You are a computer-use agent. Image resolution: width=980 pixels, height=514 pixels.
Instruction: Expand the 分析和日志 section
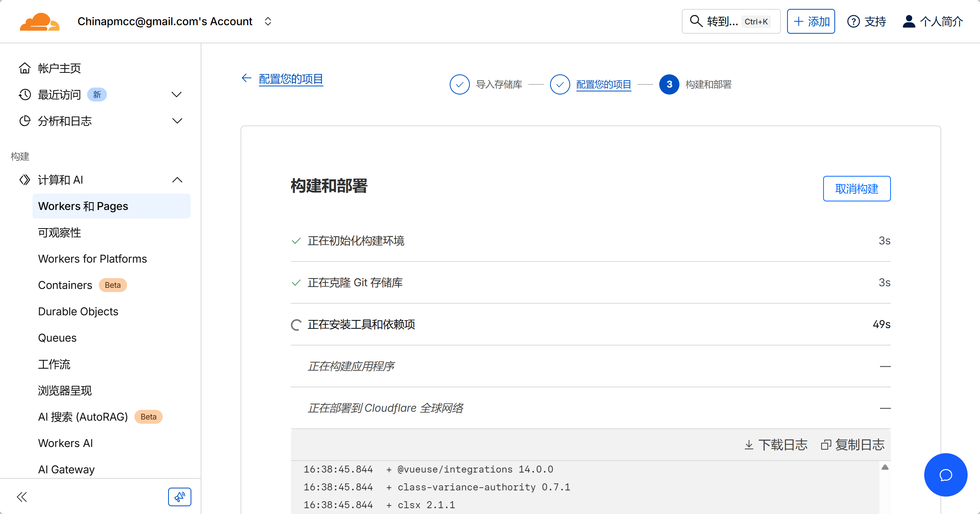(x=177, y=121)
